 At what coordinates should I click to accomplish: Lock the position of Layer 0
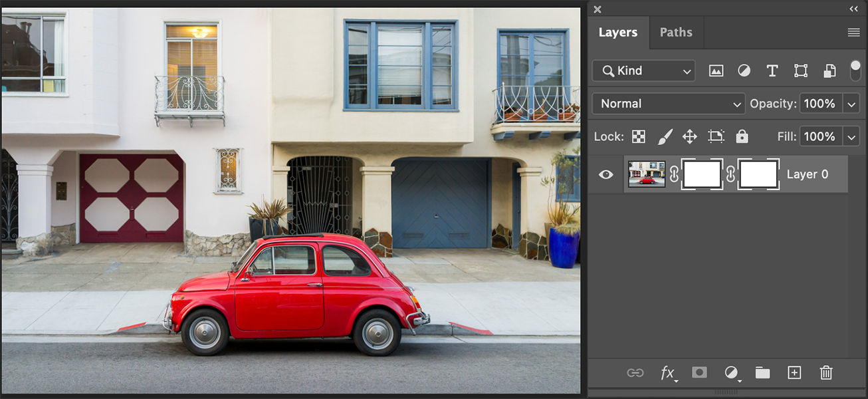(x=689, y=136)
